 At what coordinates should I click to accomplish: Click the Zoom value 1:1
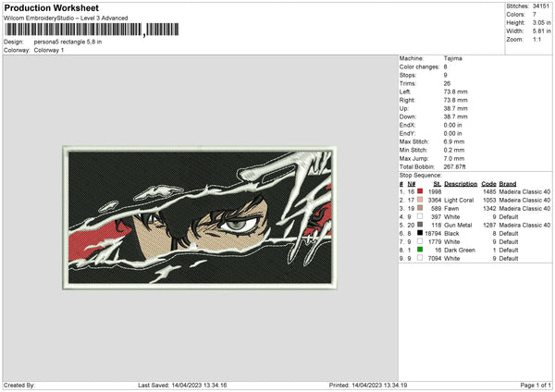coord(536,40)
